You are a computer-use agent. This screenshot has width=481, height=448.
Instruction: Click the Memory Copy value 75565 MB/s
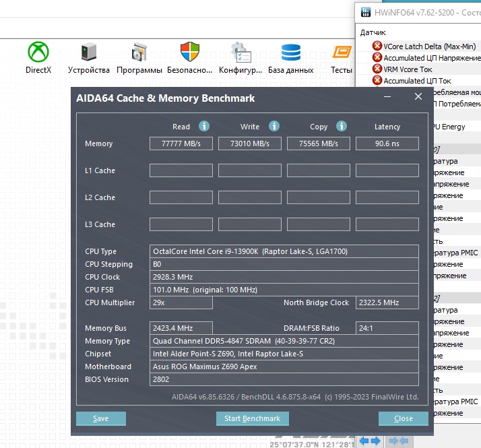click(x=319, y=143)
